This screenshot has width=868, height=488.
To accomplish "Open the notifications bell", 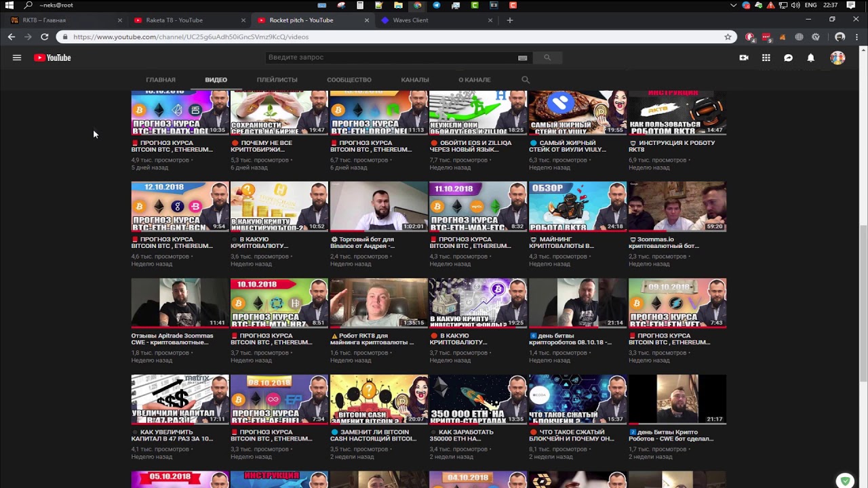I will [810, 58].
